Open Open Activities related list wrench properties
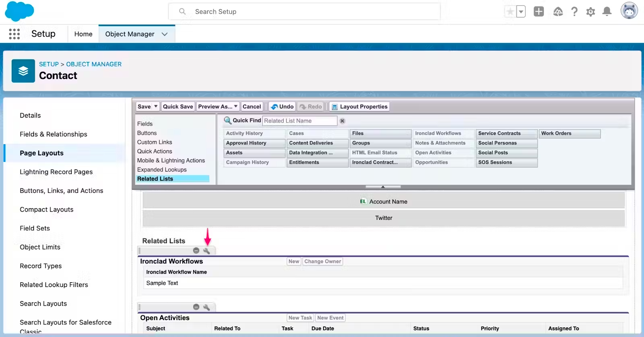The image size is (644, 337). 206,307
